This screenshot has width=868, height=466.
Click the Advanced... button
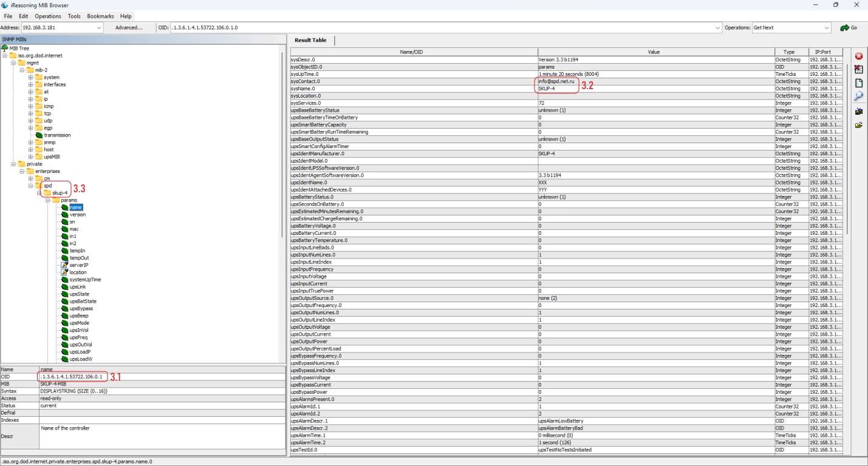click(x=129, y=28)
